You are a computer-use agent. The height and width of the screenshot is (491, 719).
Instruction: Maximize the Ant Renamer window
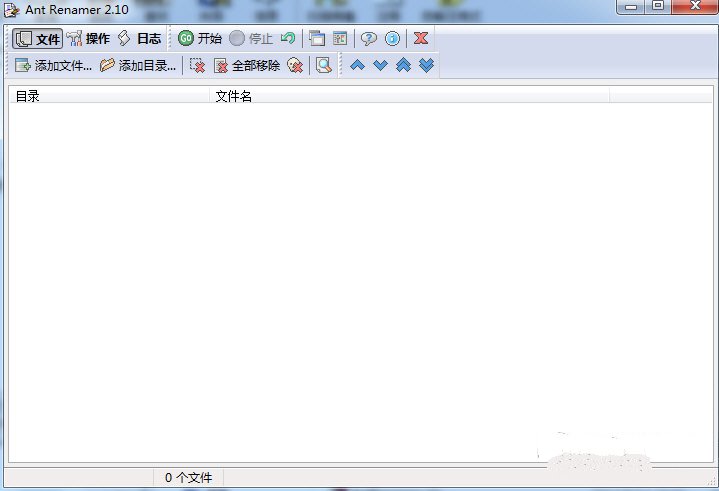tap(658, 7)
